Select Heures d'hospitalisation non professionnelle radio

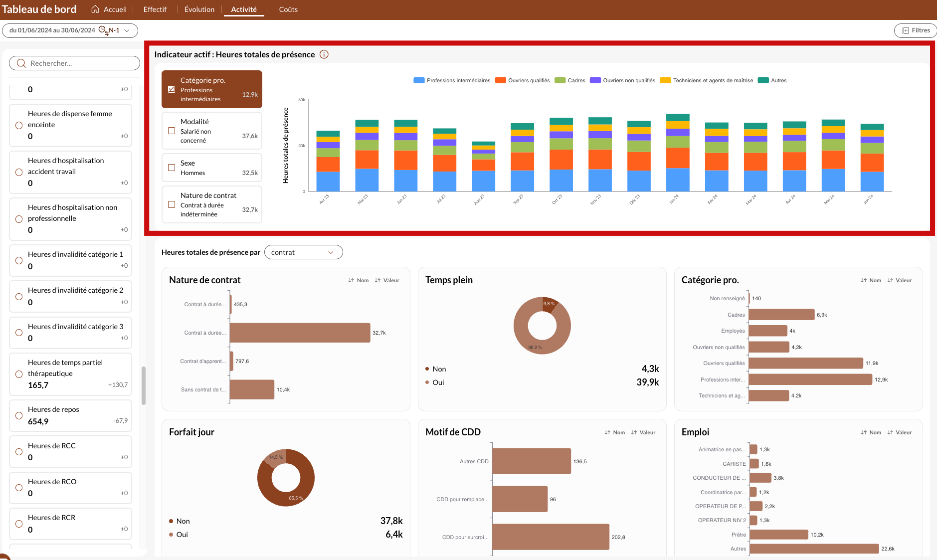pyautogui.click(x=19, y=219)
